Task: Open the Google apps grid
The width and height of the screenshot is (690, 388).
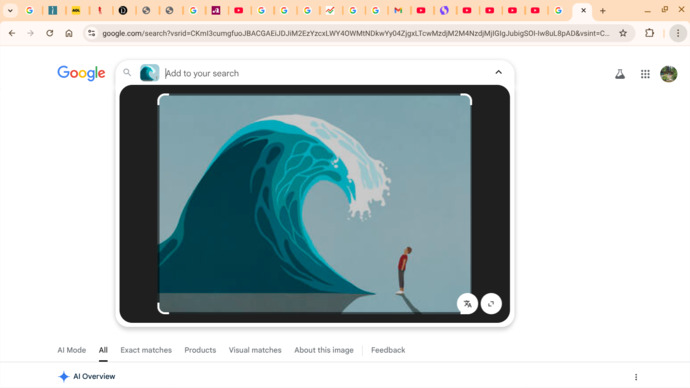Action: pos(645,74)
